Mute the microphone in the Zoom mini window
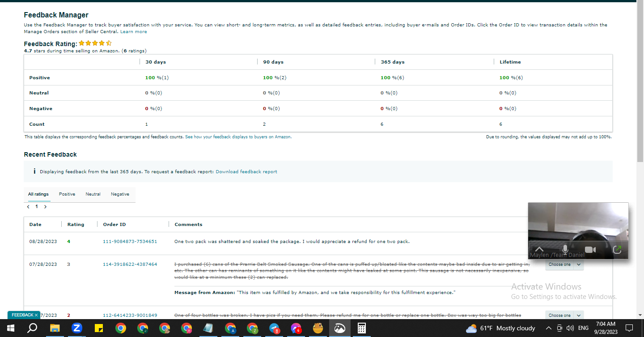Screen dimensions: 644x337 point(565,250)
